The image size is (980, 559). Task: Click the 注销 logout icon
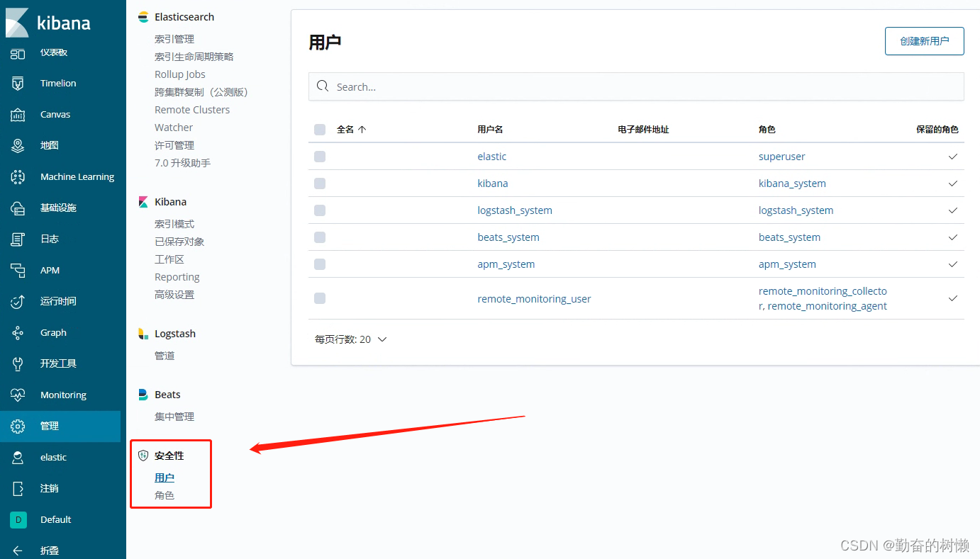[x=18, y=489]
